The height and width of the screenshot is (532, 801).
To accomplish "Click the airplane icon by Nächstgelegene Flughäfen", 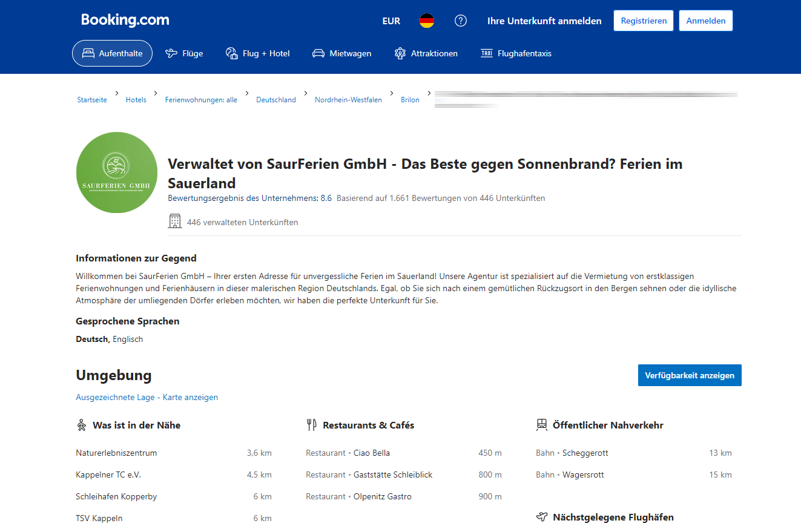I will click(x=542, y=517).
